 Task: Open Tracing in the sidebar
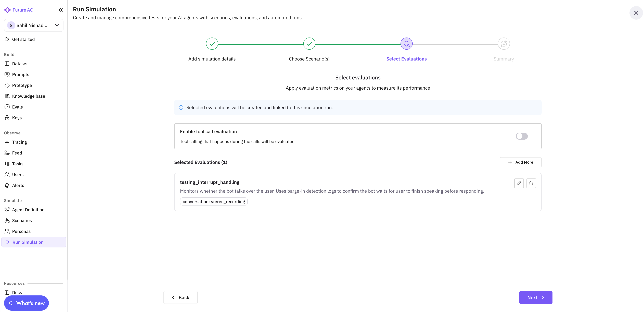click(19, 142)
